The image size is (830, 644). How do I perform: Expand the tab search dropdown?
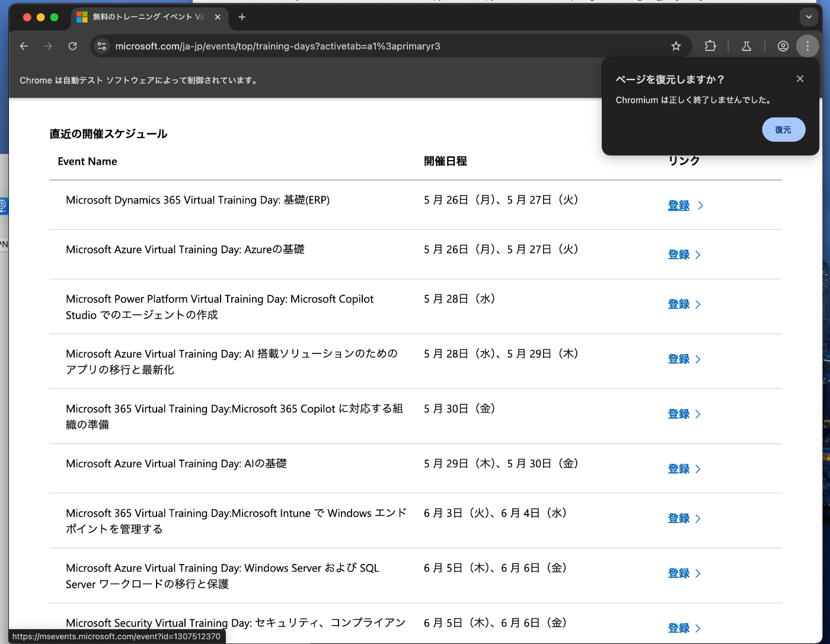click(809, 17)
